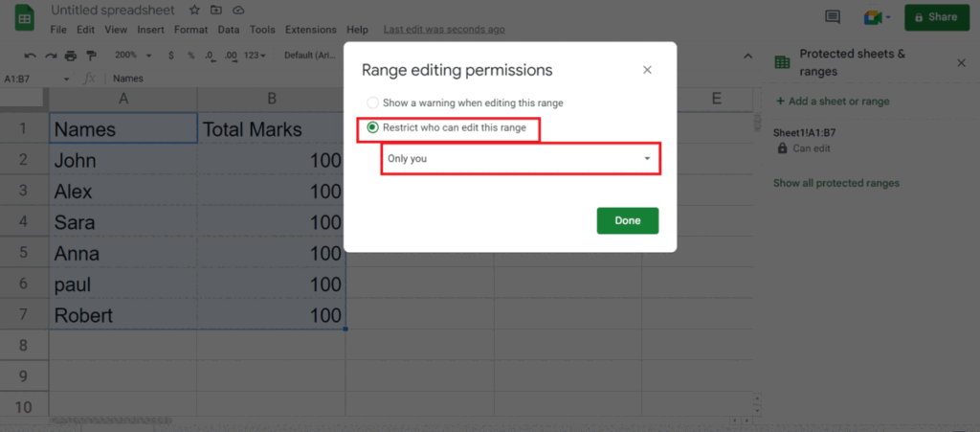Click the John cell
The width and height of the screenshot is (980, 432).
(123, 160)
